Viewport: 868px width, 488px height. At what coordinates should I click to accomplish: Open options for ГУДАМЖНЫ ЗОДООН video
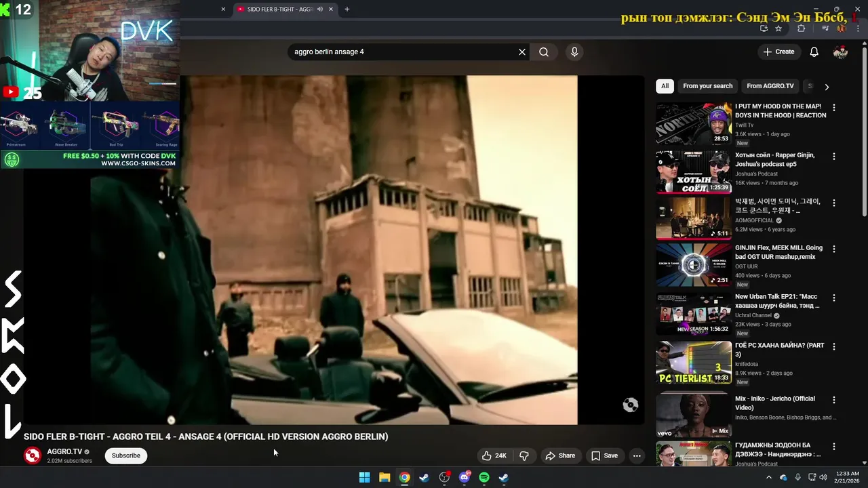(834, 446)
